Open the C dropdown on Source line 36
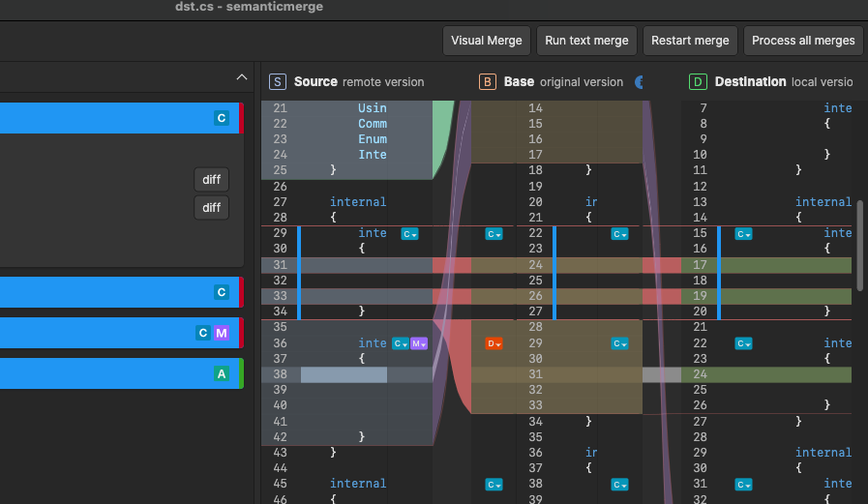This screenshot has width=868, height=504. click(401, 343)
